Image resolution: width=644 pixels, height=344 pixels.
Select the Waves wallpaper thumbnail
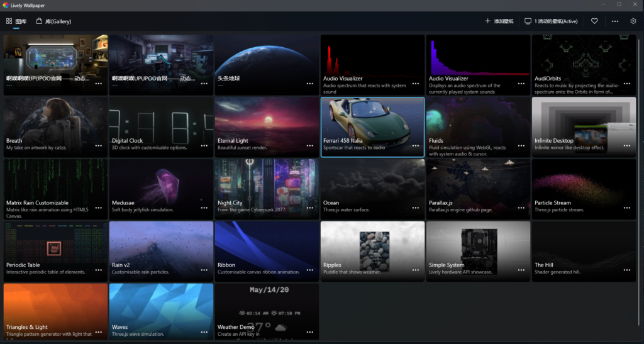click(x=161, y=311)
